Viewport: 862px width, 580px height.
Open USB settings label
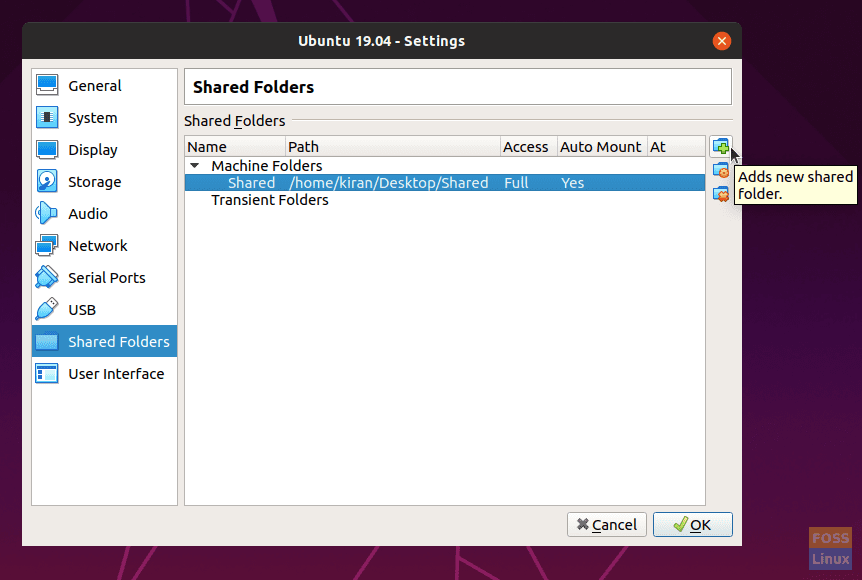(82, 310)
